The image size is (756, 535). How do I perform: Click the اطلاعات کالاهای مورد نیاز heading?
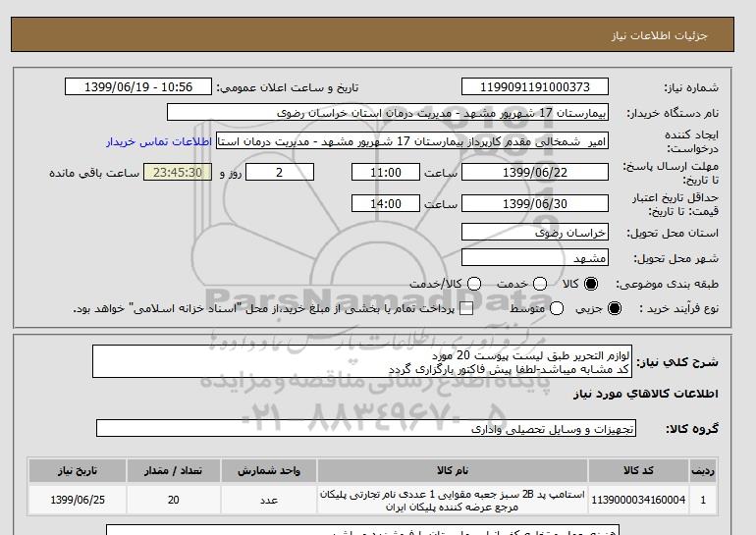click(x=646, y=394)
